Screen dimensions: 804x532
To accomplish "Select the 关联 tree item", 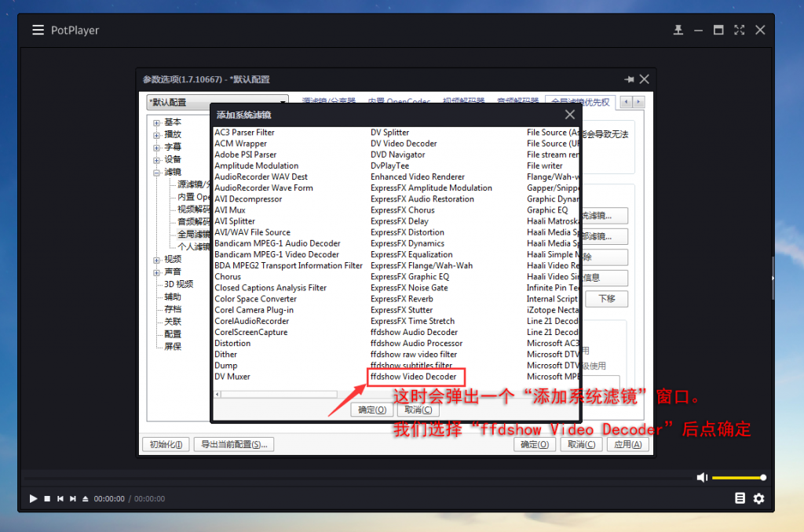I will [x=173, y=322].
